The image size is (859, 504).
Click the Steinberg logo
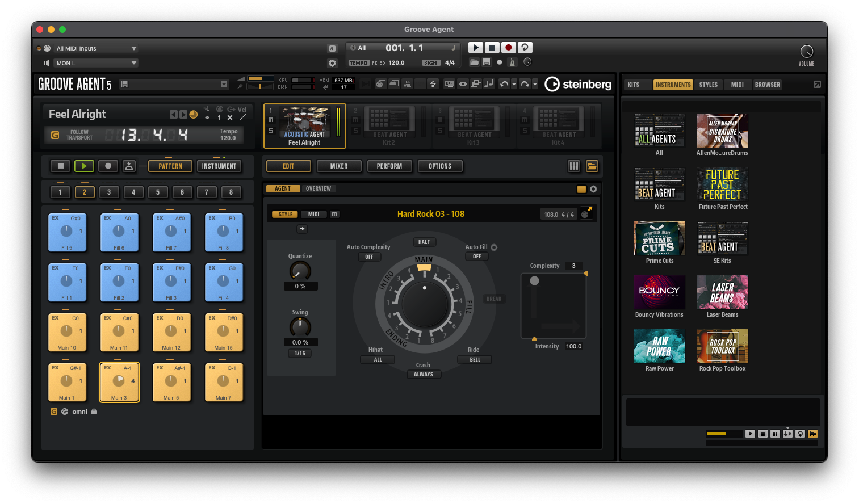point(578,84)
